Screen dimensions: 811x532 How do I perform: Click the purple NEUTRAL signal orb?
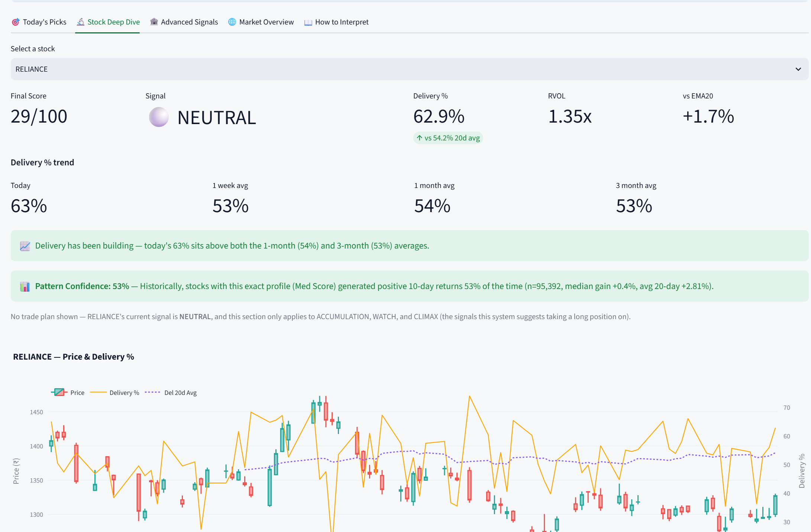click(x=159, y=117)
